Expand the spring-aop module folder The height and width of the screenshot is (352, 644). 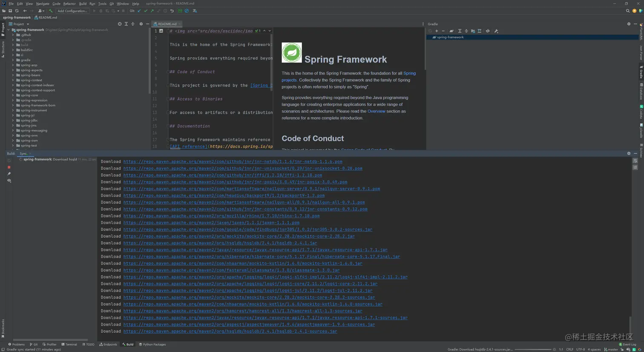coord(13,65)
